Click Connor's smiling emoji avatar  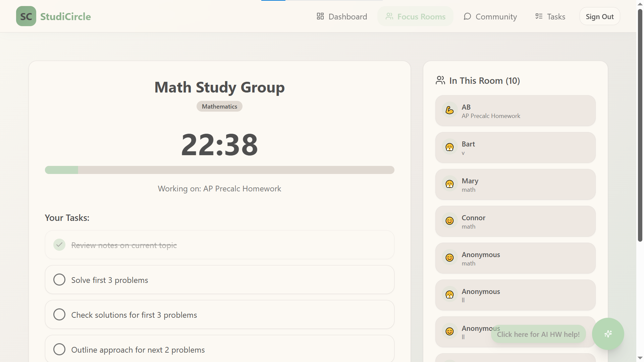point(449,221)
